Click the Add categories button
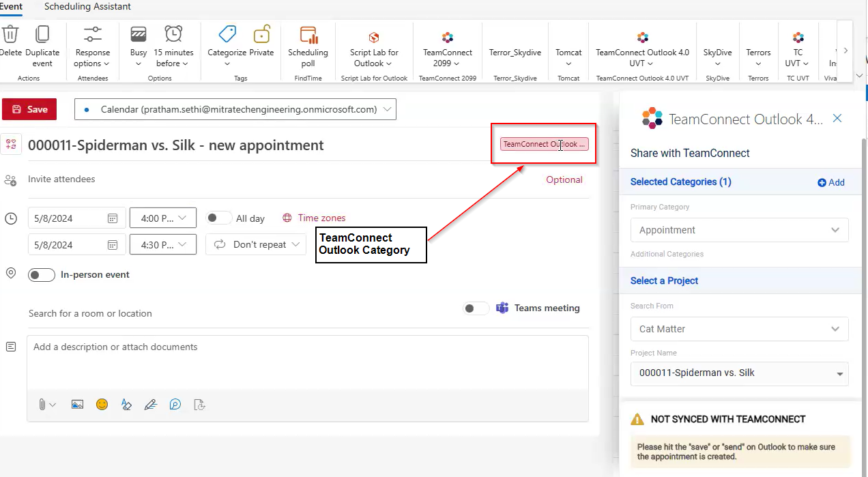 coord(831,182)
